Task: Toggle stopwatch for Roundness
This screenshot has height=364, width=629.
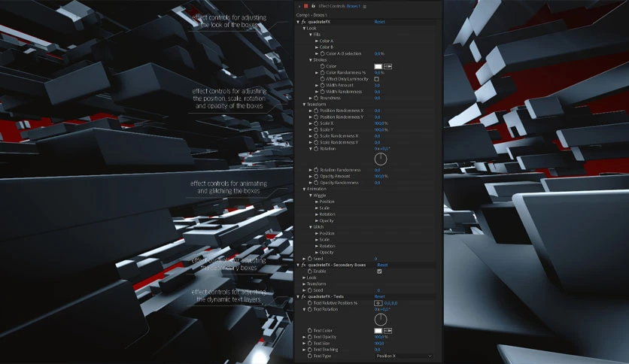Action: 316,98
